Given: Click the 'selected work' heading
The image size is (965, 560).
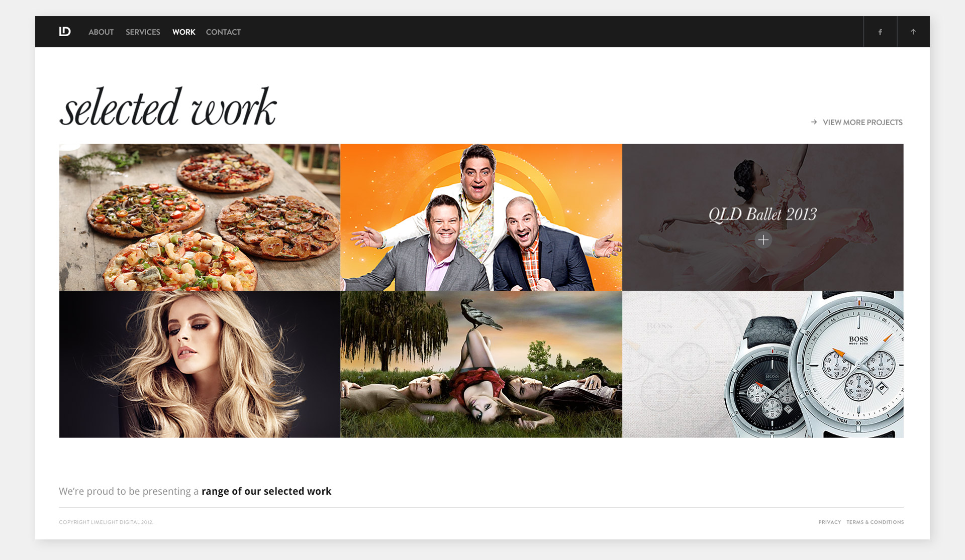Looking at the screenshot, I should pyautogui.click(x=168, y=107).
